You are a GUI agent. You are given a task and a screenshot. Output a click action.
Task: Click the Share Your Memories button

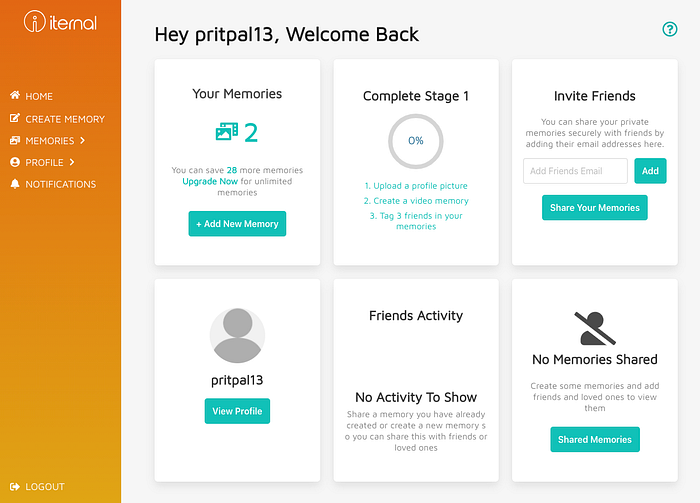pos(595,208)
